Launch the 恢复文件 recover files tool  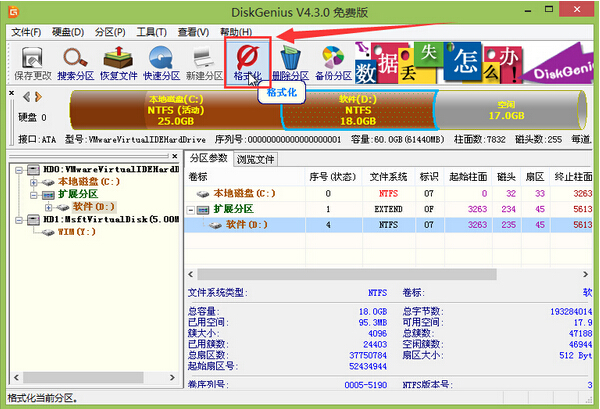pyautogui.click(x=118, y=64)
